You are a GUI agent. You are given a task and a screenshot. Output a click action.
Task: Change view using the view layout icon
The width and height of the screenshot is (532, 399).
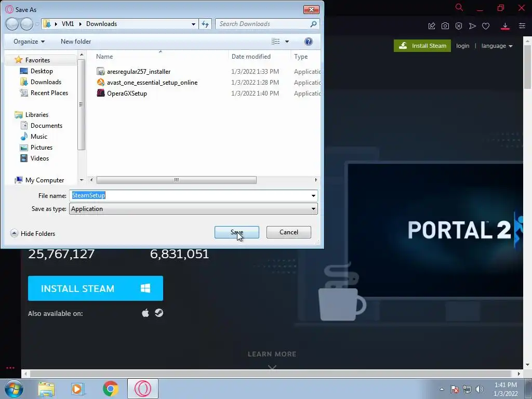(x=275, y=42)
